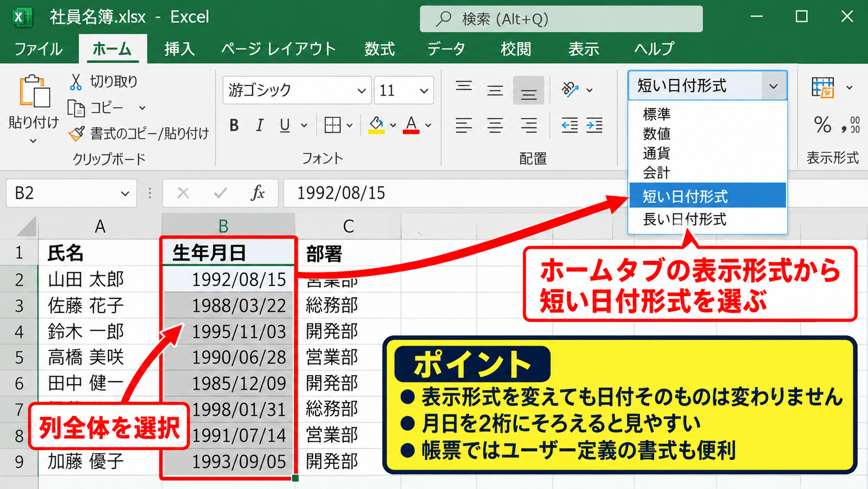
Task: Click the Paste (貼り付け) clipboard icon
Action: (34, 91)
